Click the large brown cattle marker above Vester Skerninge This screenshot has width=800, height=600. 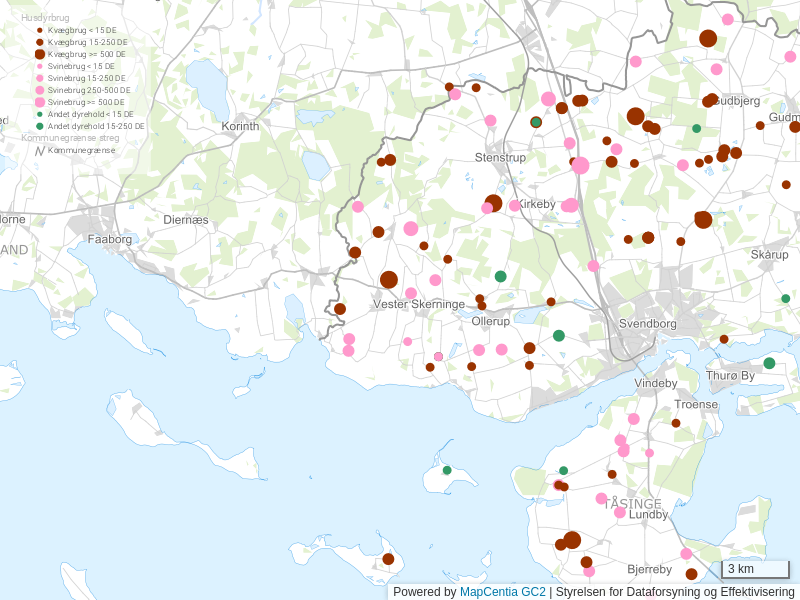(389, 280)
